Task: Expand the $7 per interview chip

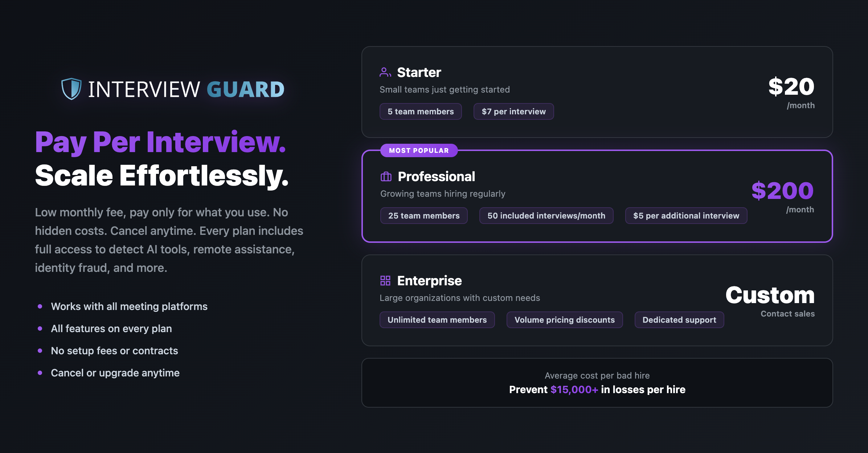Action: [513, 111]
